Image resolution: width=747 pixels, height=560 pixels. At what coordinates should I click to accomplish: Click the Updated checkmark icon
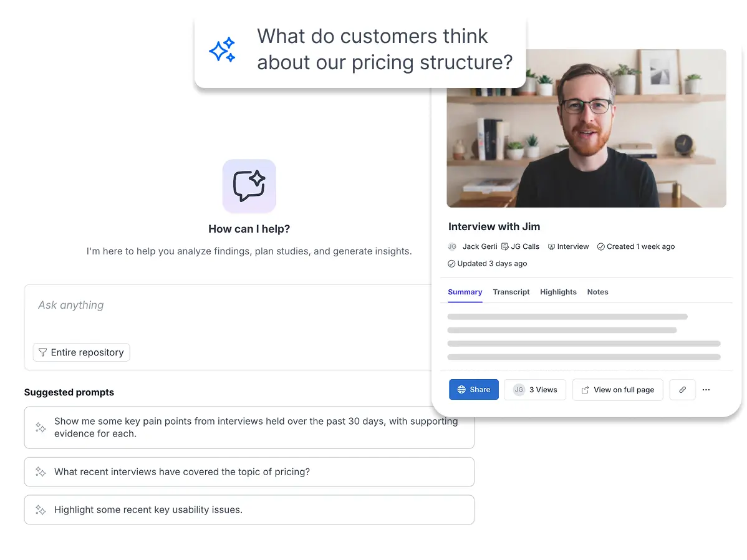(x=451, y=264)
